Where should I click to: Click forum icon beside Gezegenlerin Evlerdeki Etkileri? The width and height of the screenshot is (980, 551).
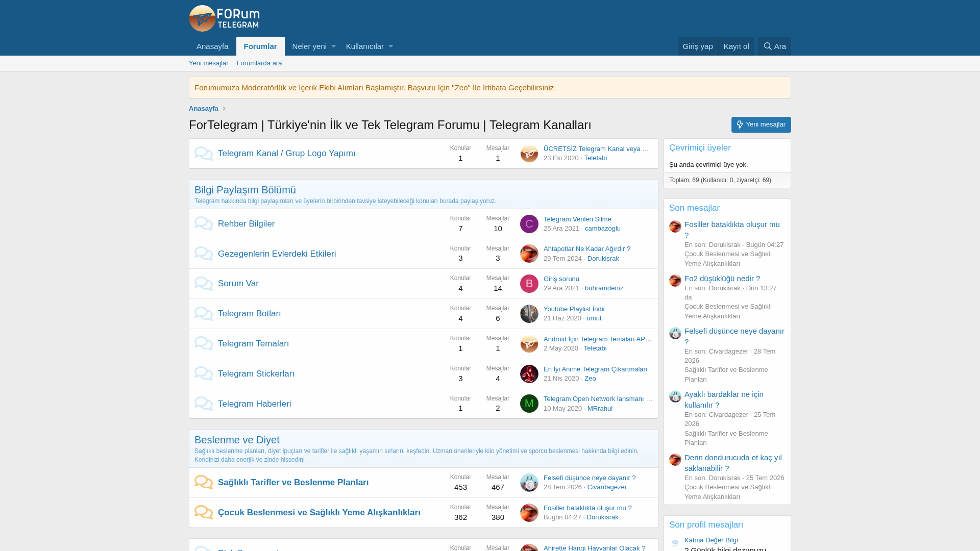(x=204, y=254)
